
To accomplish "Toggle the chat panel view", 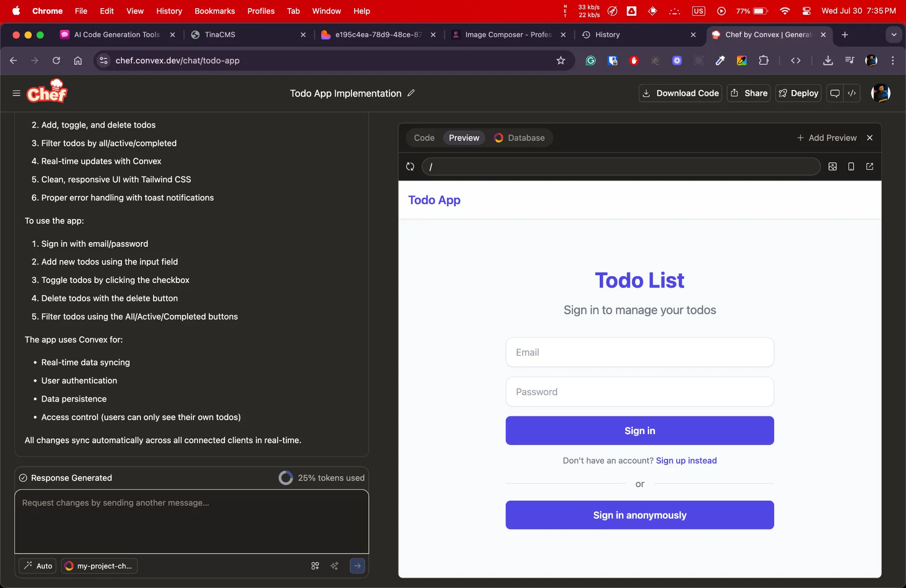I will click(834, 93).
